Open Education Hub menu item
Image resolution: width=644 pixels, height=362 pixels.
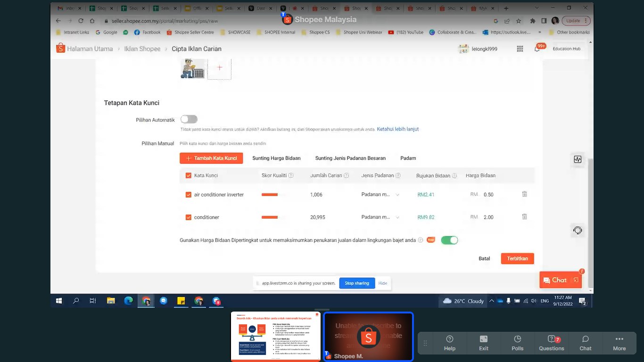coord(567,49)
